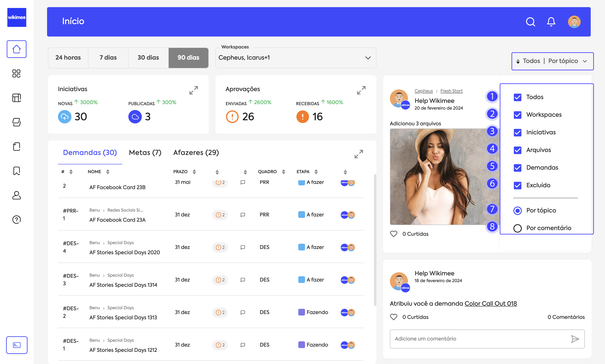Like the post with the heart icon
This screenshot has width=605, height=364.
(x=393, y=234)
